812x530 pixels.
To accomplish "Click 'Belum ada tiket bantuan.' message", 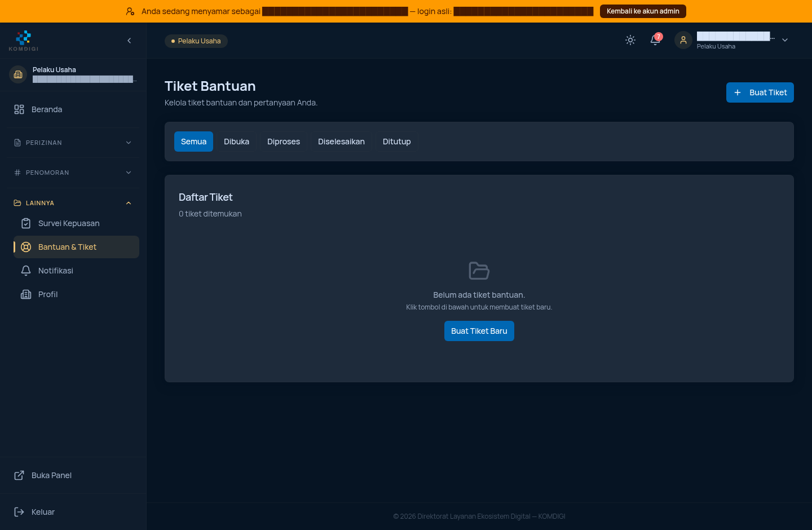I will click(479, 295).
